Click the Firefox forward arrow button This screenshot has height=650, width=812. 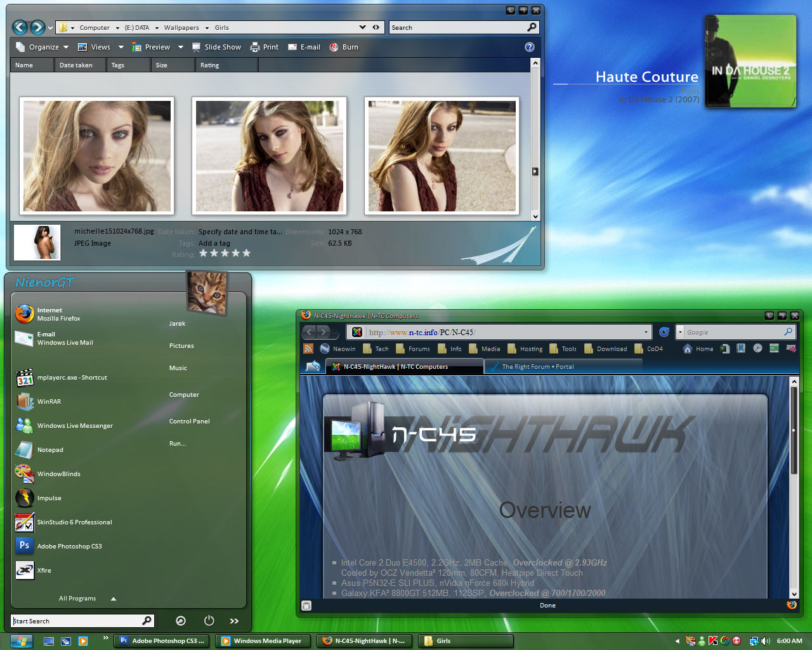click(324, 331)
